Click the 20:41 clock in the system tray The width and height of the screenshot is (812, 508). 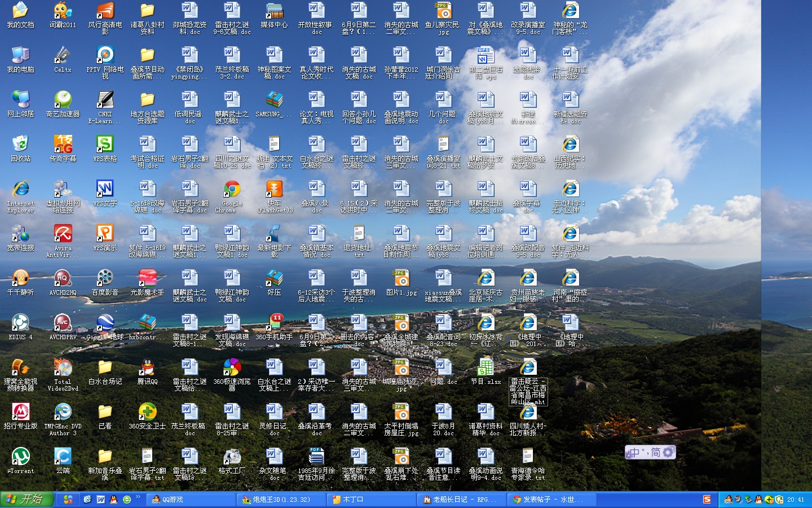(796, 500)
